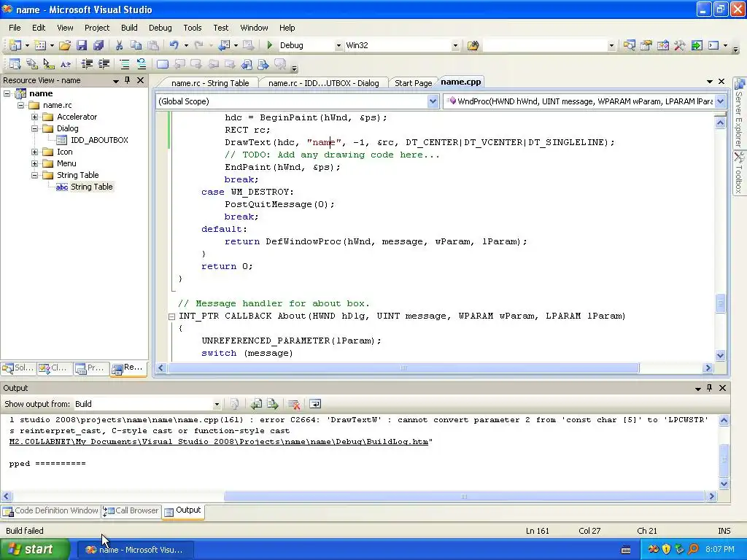Click the New Project toolbar icon
This screenshot has height=560, width=747.
15,45
